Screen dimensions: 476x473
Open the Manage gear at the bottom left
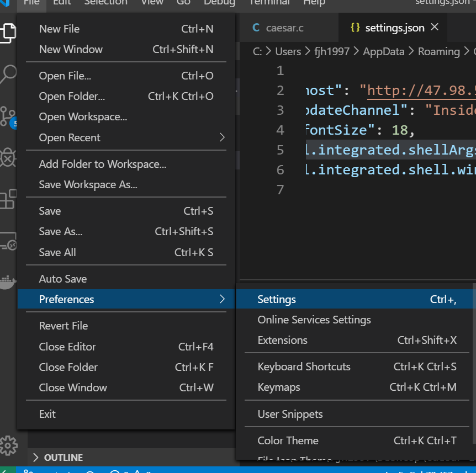[x=8, y=445]
